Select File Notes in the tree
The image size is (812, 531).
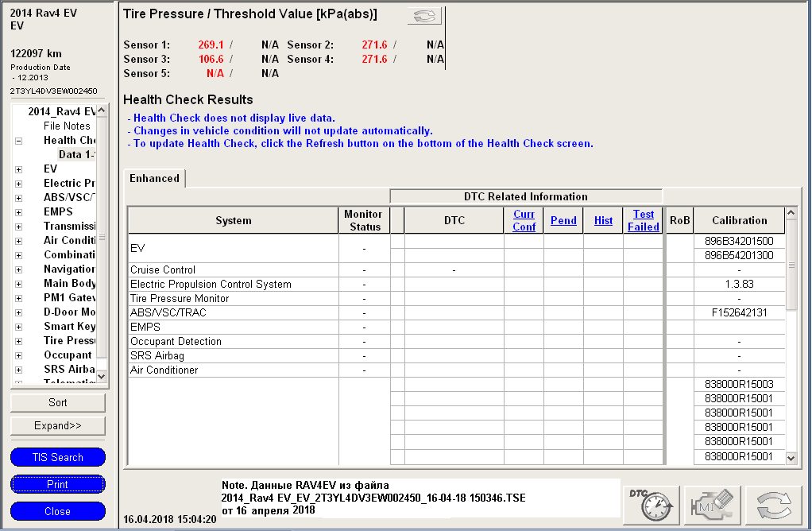click(67, 126)
